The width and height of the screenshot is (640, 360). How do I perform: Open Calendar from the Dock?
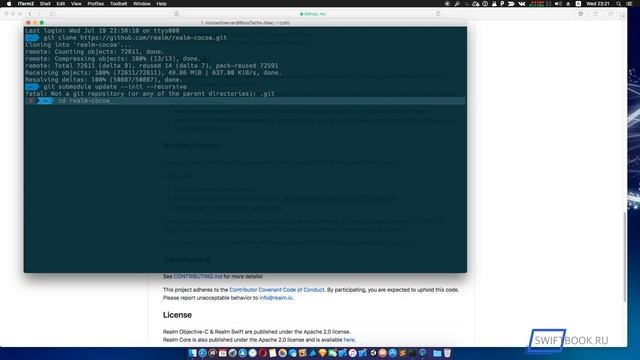tap(222, 353)
